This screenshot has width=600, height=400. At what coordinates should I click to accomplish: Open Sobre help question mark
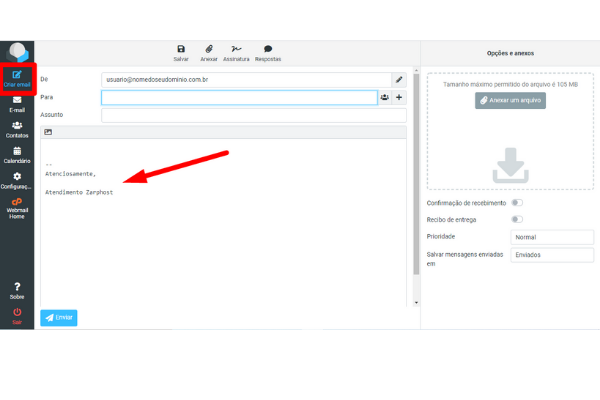pyautogui.click(x=17, y=291)
